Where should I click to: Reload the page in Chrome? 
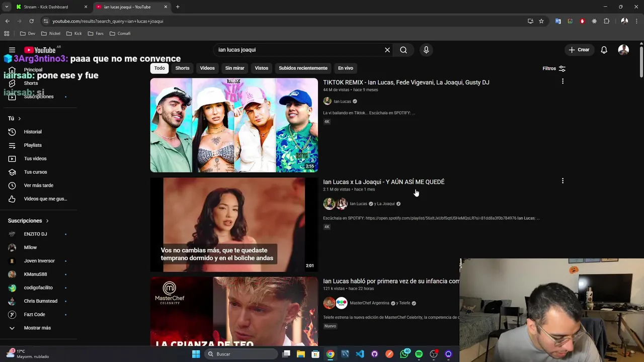coord(31,21)
